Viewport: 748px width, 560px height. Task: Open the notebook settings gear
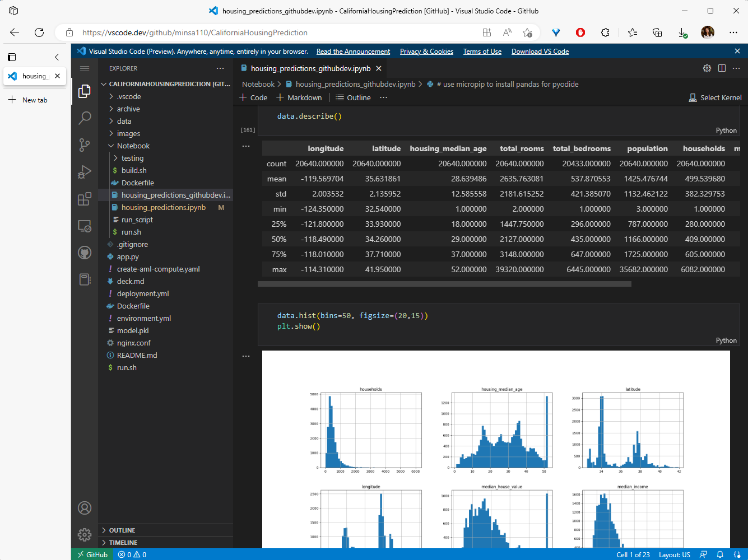click(707, 68)
